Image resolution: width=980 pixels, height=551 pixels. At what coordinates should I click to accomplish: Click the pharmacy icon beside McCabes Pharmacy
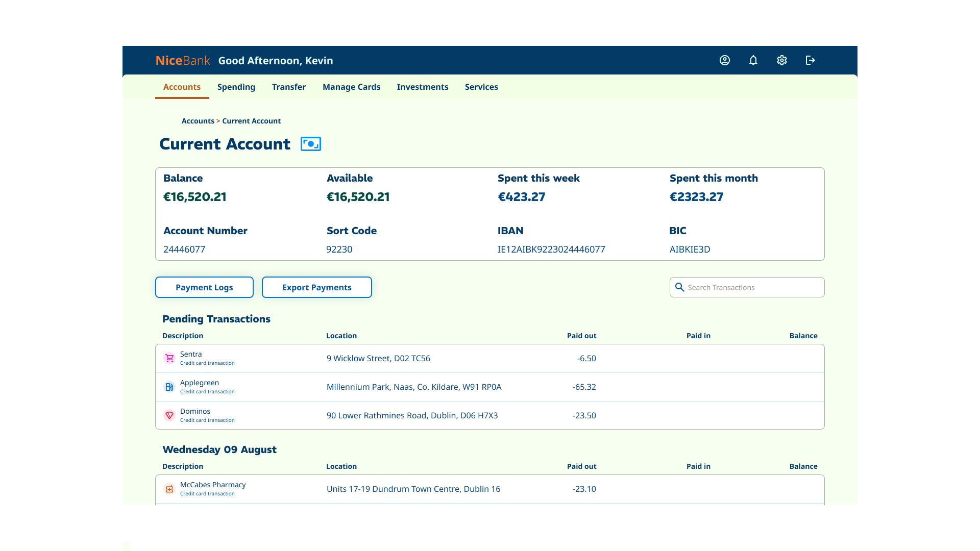tap(169, 489)
